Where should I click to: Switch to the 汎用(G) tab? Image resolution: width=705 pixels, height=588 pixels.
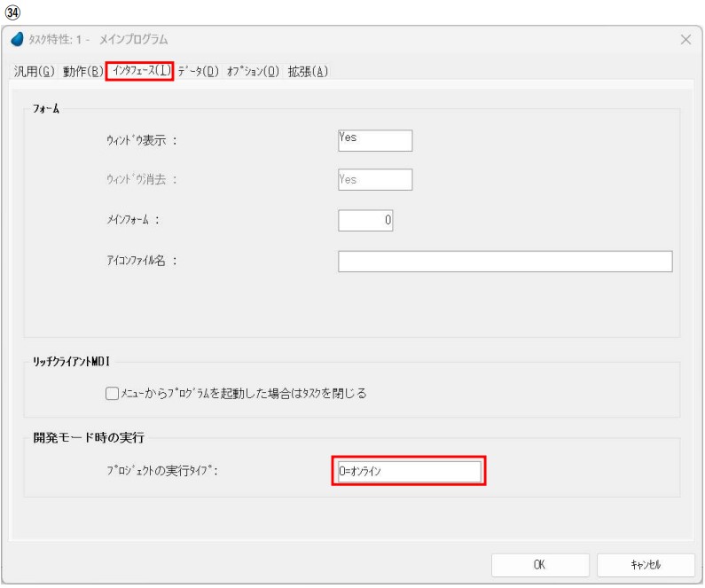click(x=35, y=72)
